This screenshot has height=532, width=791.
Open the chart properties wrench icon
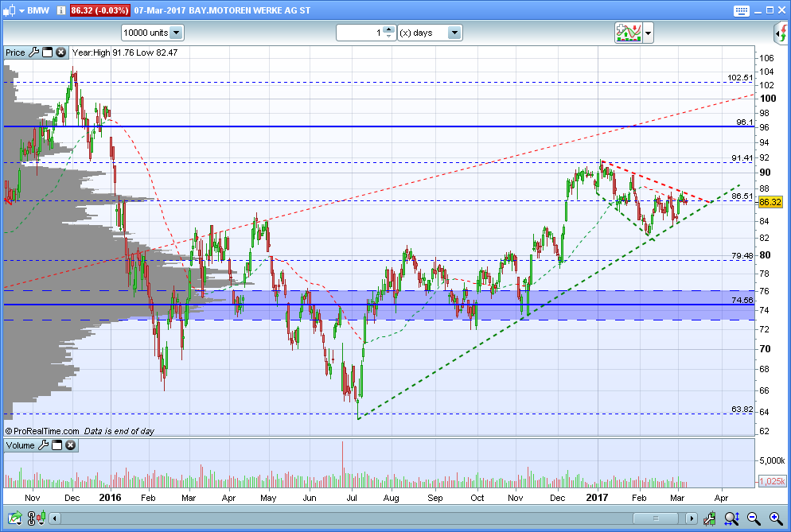pos(709,518)
